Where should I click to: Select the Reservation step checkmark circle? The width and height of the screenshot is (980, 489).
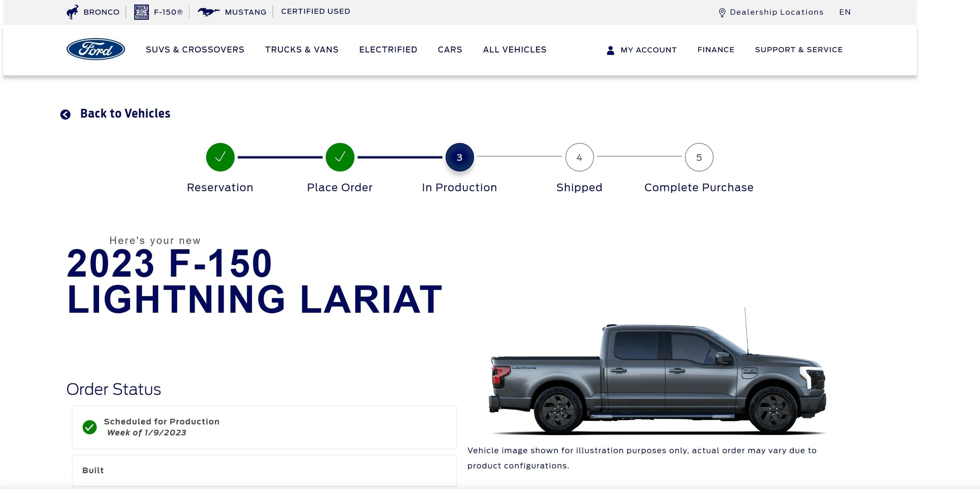[x=220, y=157]
